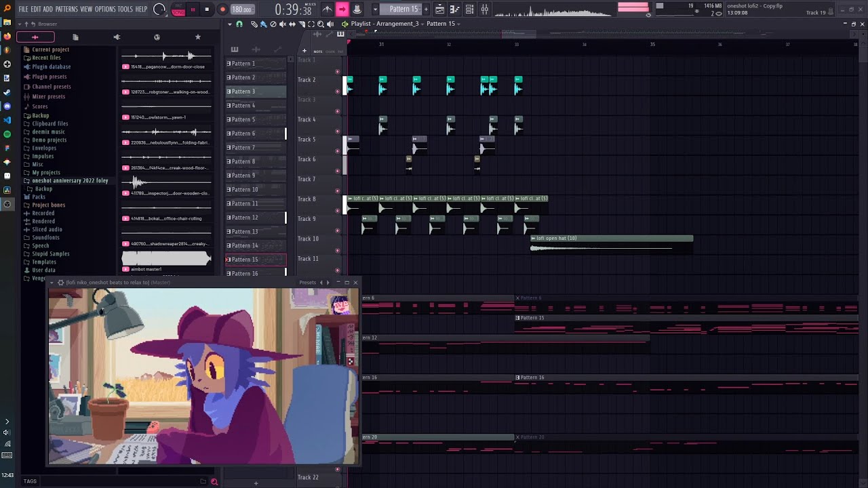Select the playlist Slice tool
Viewport: 868px width, 488px height.
(x=302, y=24)
